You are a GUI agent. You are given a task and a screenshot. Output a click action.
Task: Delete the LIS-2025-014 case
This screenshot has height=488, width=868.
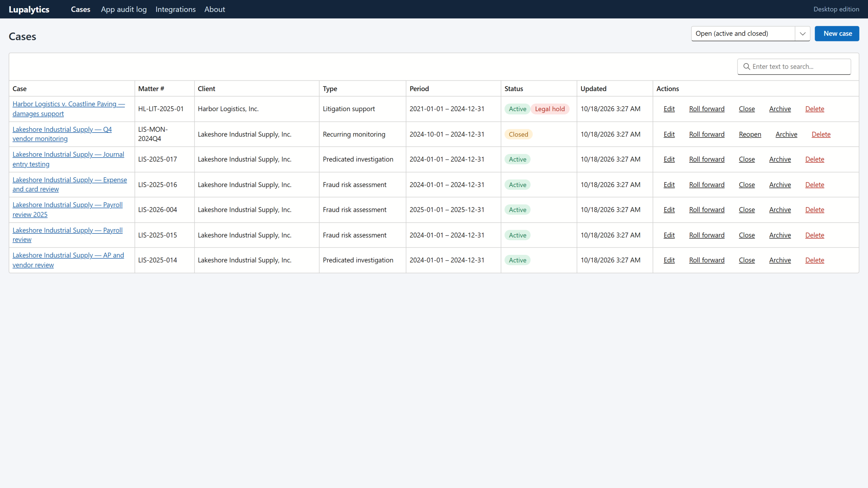tap(814, 260)
